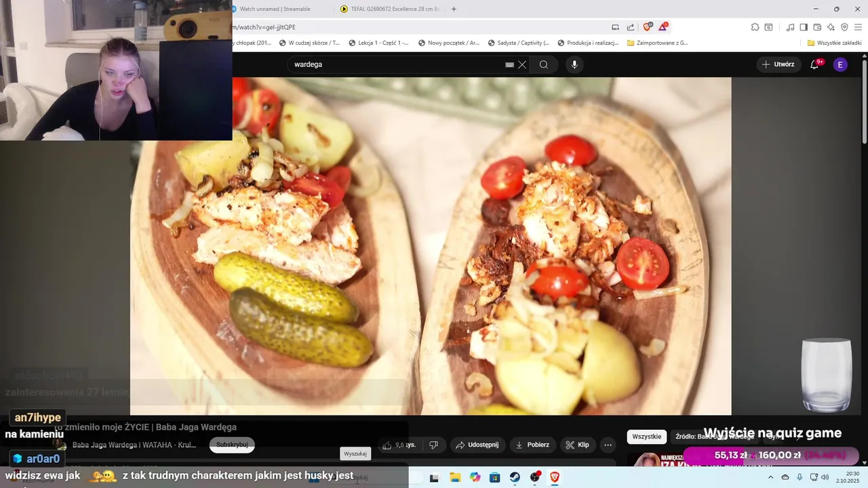Open Copilot from the taskbar
Screen dimensions: 868x488
(475, 478)
